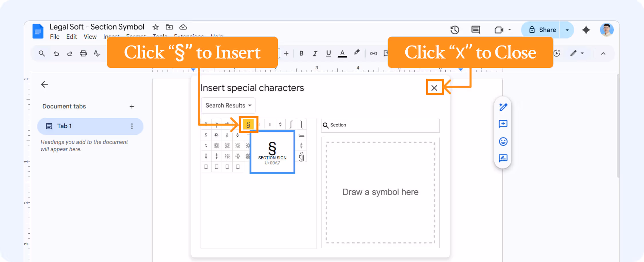Open version history
This screenshot has width=644, height=262.
tap(455, 30)
